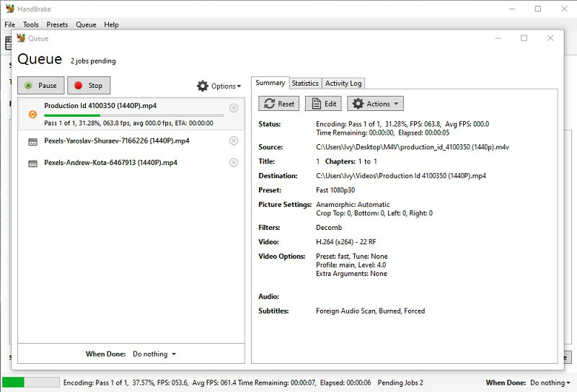
Task: Open the Actions dropdown menu
Action: (375, 104)
